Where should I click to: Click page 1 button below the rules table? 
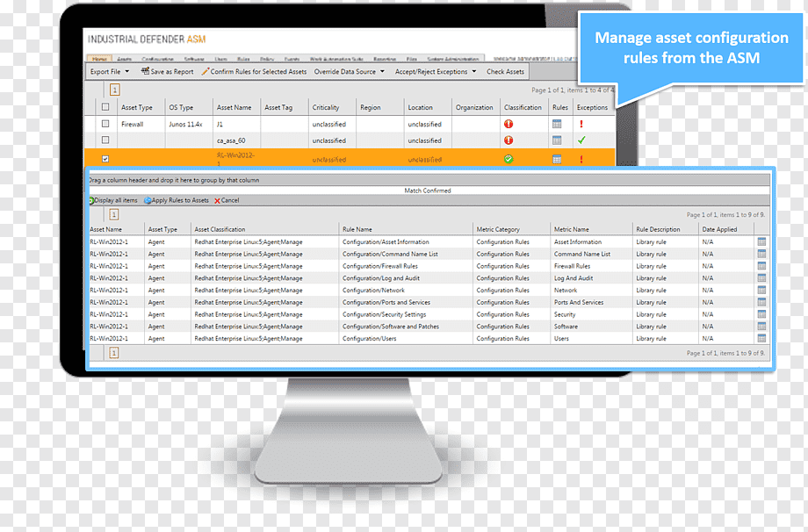click(x=114, y=353)
